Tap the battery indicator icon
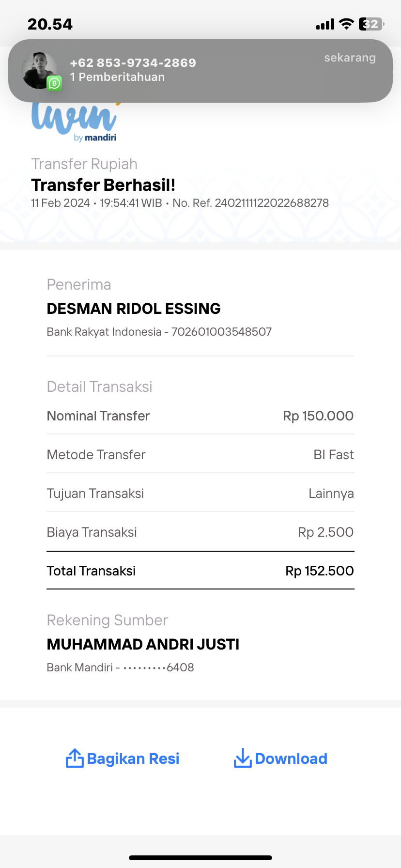 pos(371,24)
